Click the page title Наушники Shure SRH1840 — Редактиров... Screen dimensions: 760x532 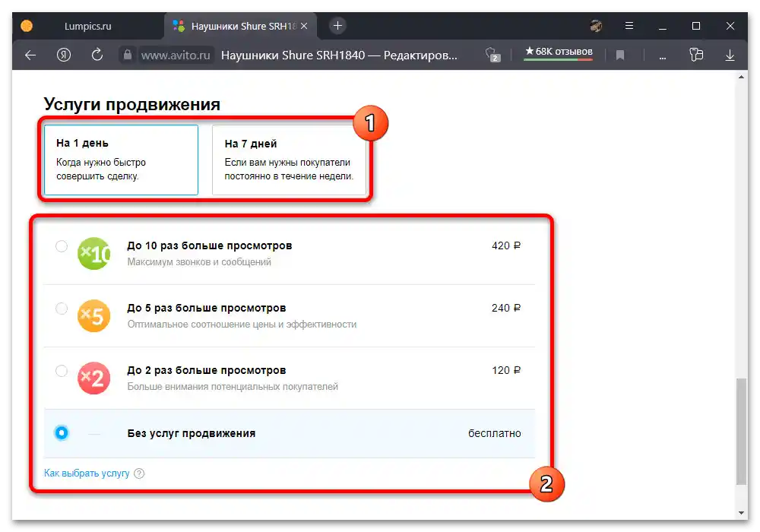[339, 55]
